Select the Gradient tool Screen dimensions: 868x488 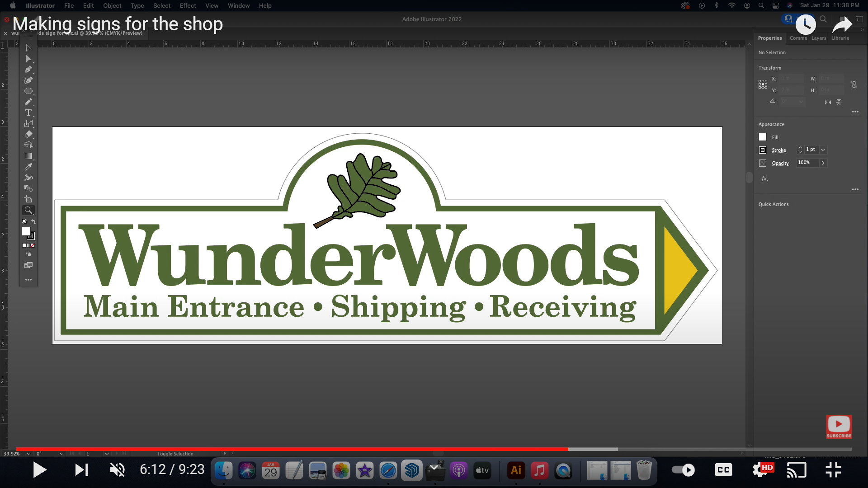tap(28, 156)
